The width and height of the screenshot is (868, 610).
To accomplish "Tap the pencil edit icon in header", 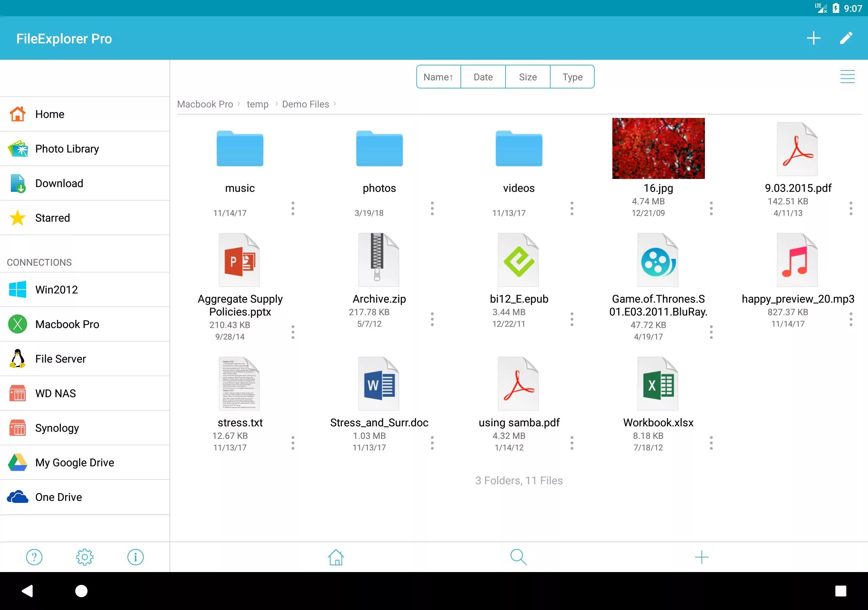I will point(846,38).
